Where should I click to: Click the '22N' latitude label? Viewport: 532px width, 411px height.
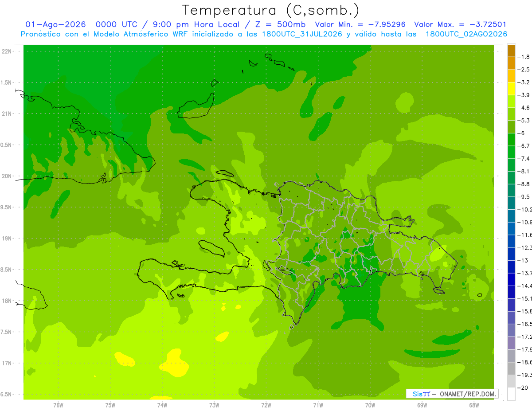tap(7, 51)
